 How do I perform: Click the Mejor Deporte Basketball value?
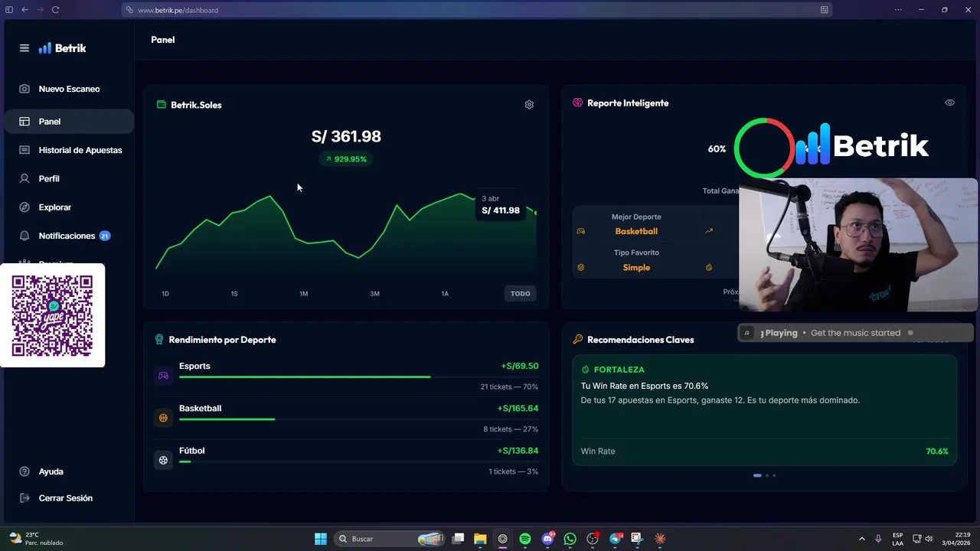point(636,231)
